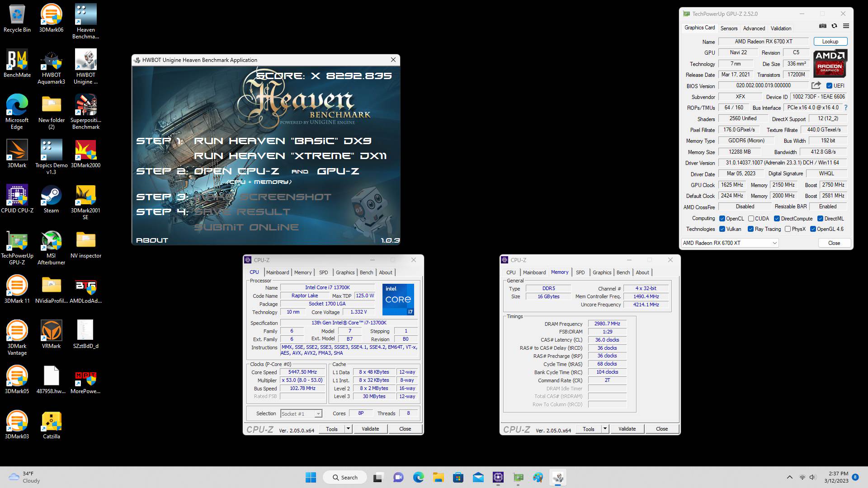
Task: Open Superposition Benchmark desktop icon
Action: 85,112
